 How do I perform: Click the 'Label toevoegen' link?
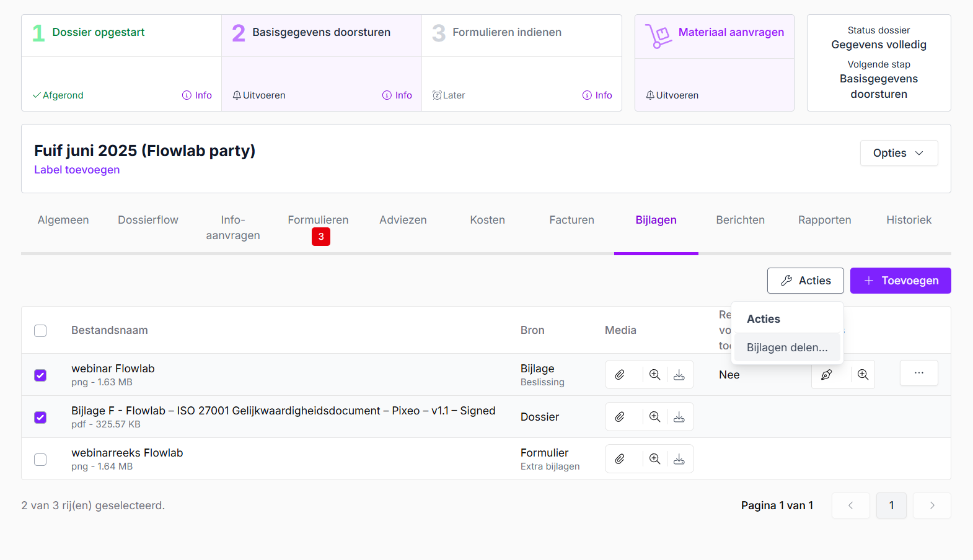(77, 170)
